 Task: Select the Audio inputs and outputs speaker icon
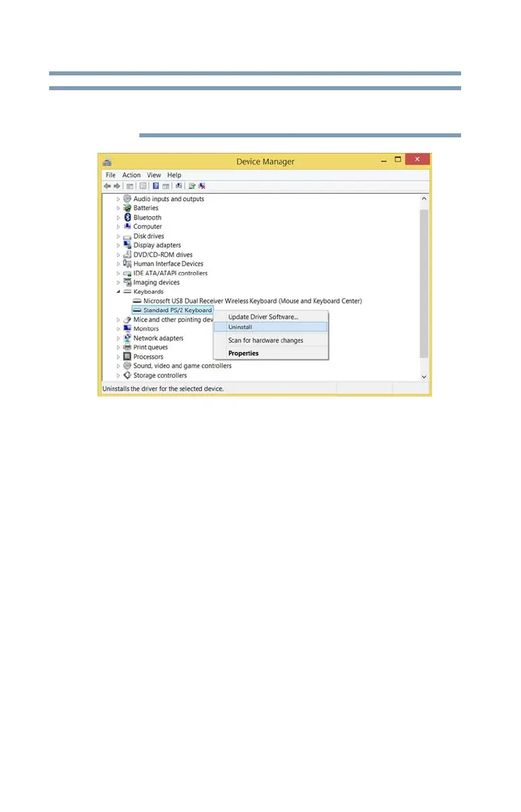coord(127,199)
